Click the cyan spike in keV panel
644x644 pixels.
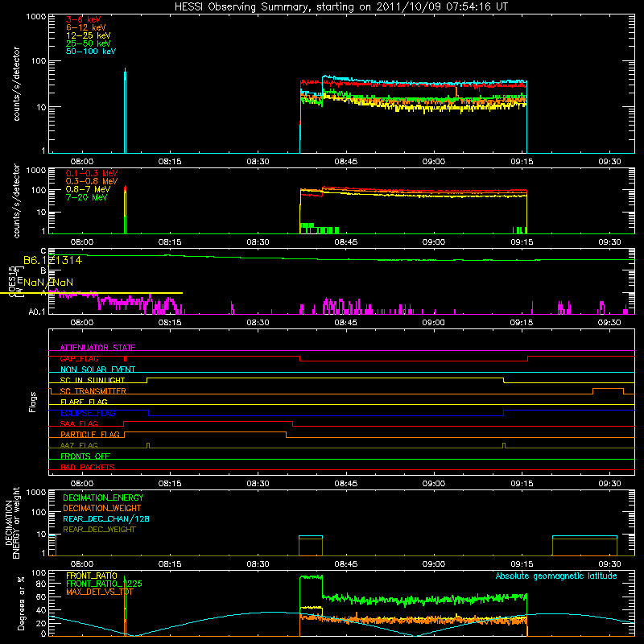(126, 111)
